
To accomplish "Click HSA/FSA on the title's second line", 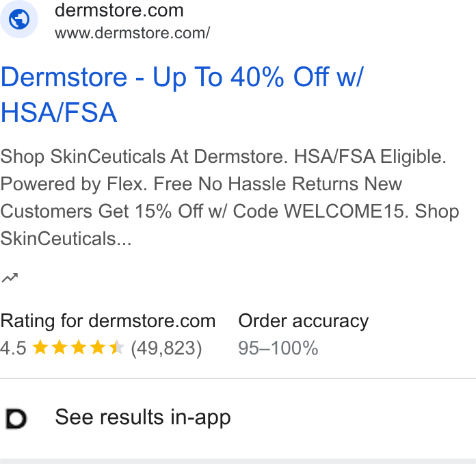I will tap(59, 112).
